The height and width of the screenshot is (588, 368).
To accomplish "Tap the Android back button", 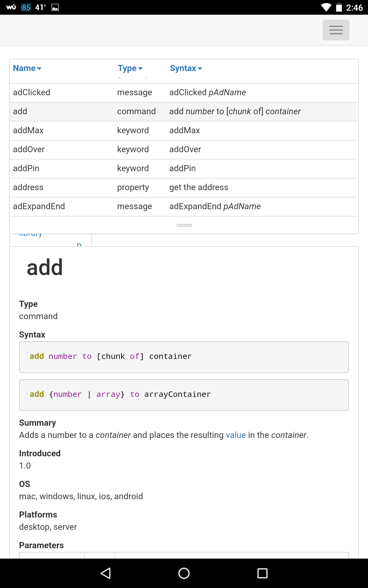I will [106, 573].
